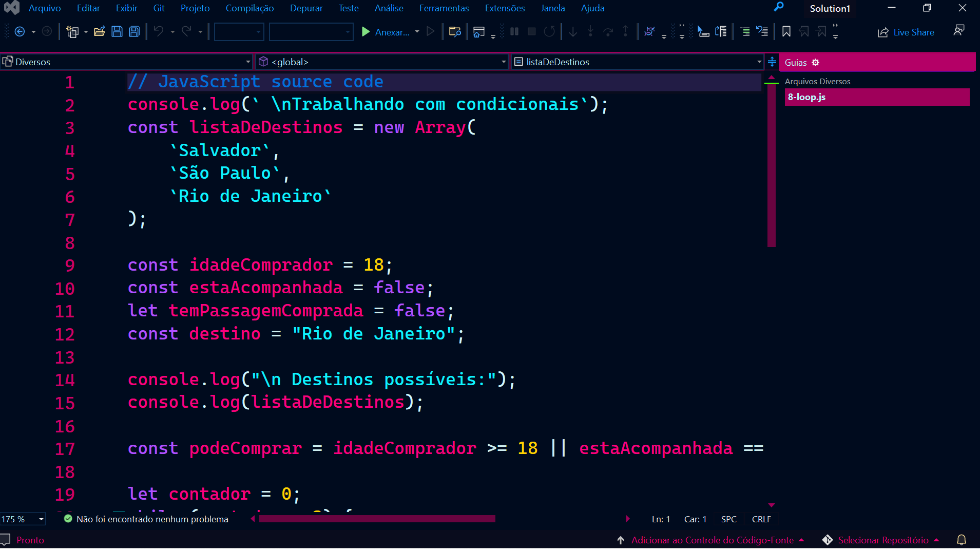The width and height of the screenshot is (980, 549).
Task: Click the Open File folder icon
Action: point(99,32)
